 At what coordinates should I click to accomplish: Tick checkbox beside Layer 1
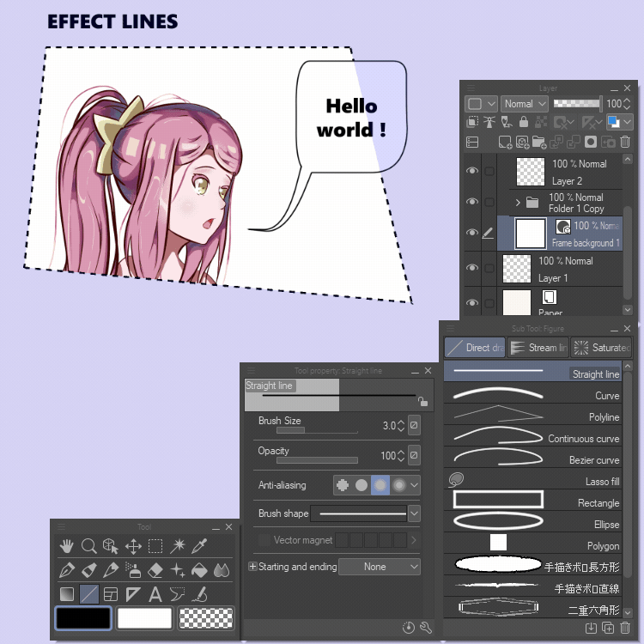pyautogui.click(x=489, y=268)
